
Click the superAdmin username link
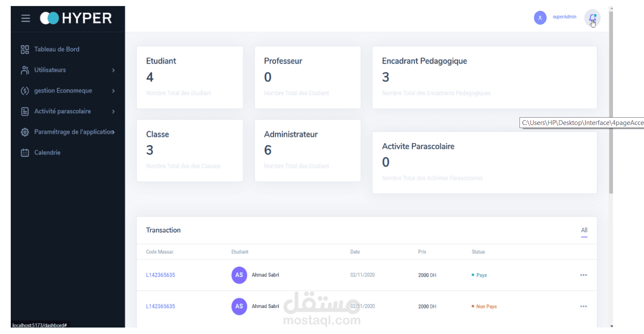(564, 17)
